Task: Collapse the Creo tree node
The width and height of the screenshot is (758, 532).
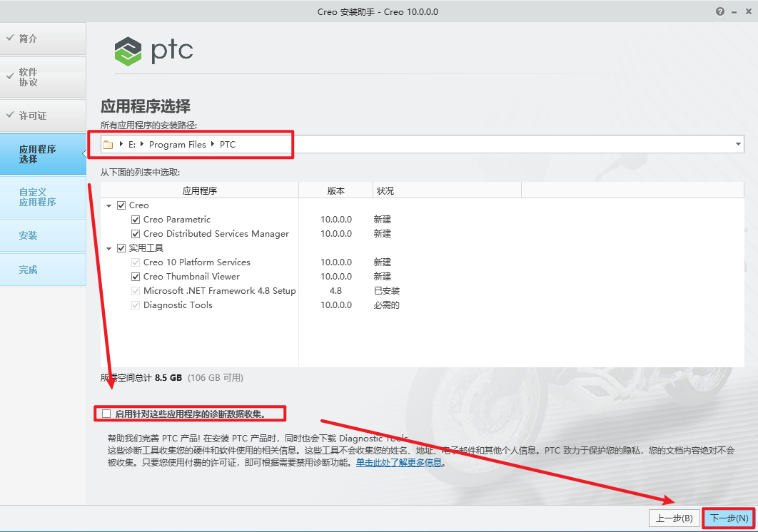Action: coord(109,205)
